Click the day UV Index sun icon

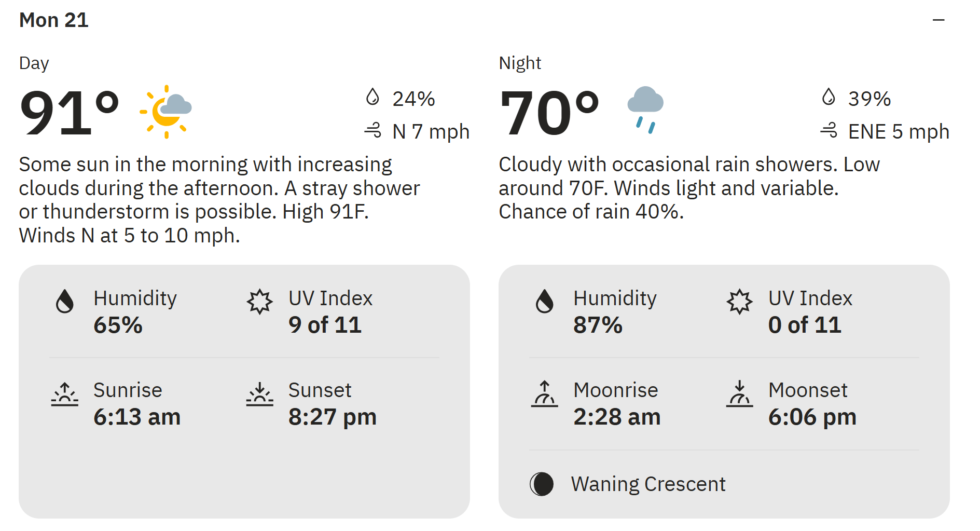[x=259, y=302]
